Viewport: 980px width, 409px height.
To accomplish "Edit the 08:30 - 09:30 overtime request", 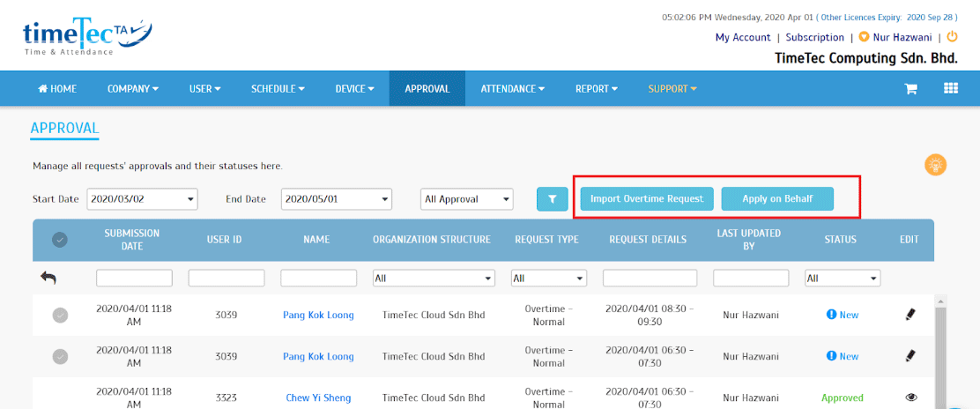I will (x=910, y=316).
